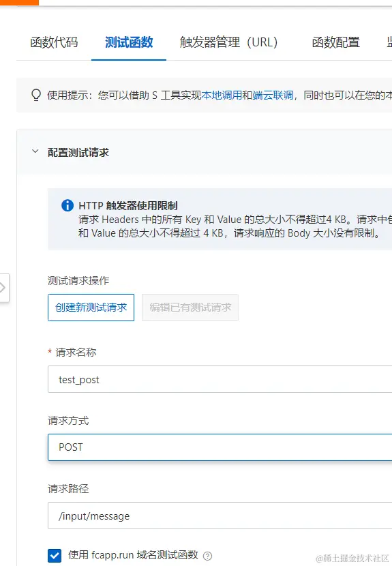
Task: Click the 本地调用 link
Action: (x=222, y=95)
